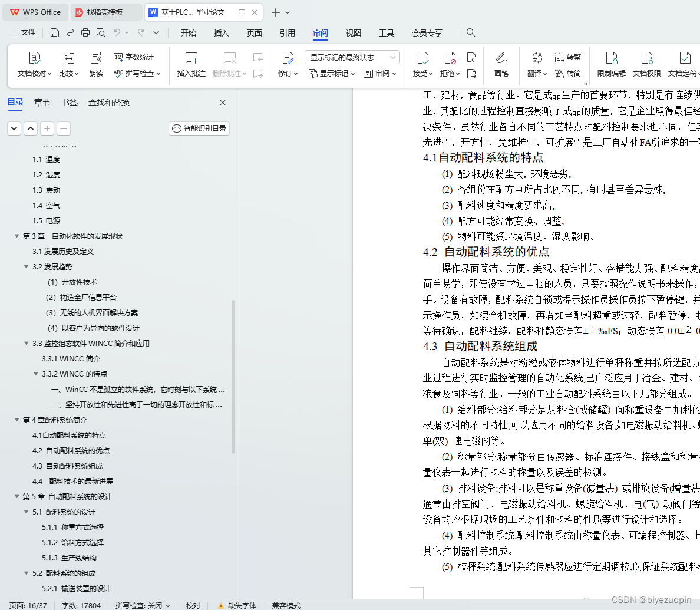Screen dimensions: 700x610
Task: Collapse the 5.1 配料系统的设计 node
Action: click(x=27, y=512)
